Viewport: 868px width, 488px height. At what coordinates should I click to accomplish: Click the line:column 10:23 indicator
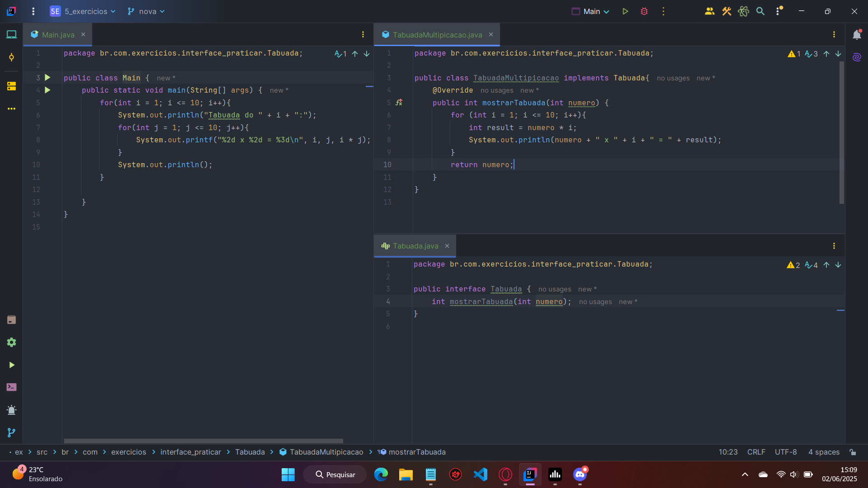tap(728, 452)
